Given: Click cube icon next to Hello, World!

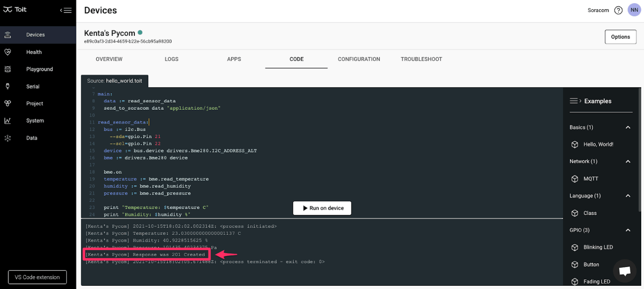Looking at the screenshot, I should pyautogui.click(x=575, y=144).
